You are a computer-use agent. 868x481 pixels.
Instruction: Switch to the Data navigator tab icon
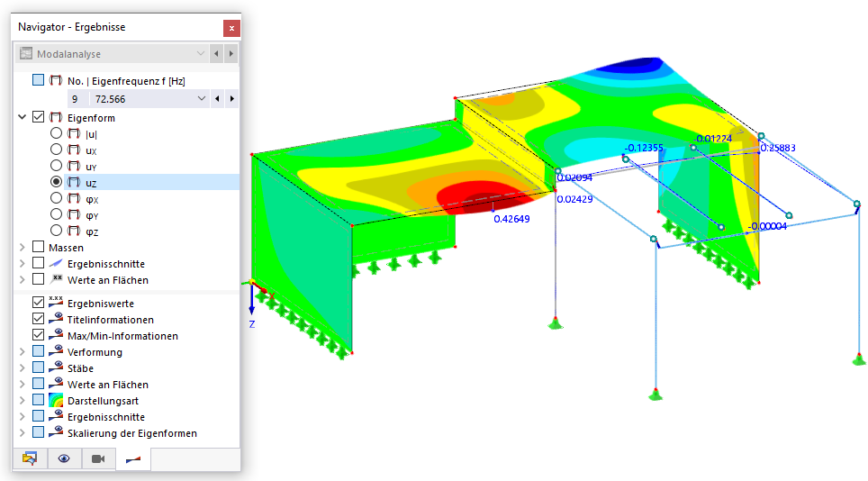(x=30, y=458)
